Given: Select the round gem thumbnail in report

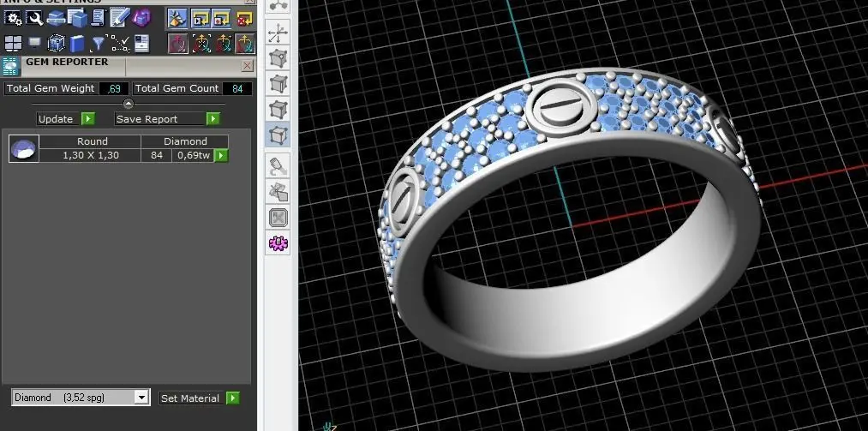Looking at the screenshot, I should [24, 148].
